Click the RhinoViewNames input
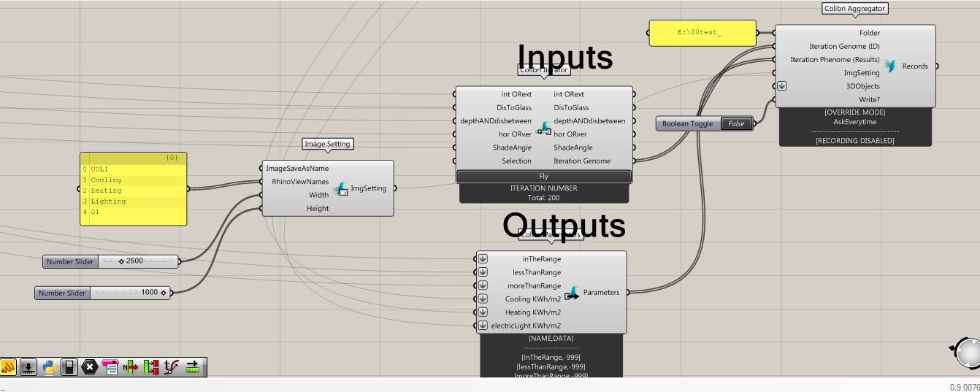The width and height of the screenshot is (980, 392). point(300,182)
